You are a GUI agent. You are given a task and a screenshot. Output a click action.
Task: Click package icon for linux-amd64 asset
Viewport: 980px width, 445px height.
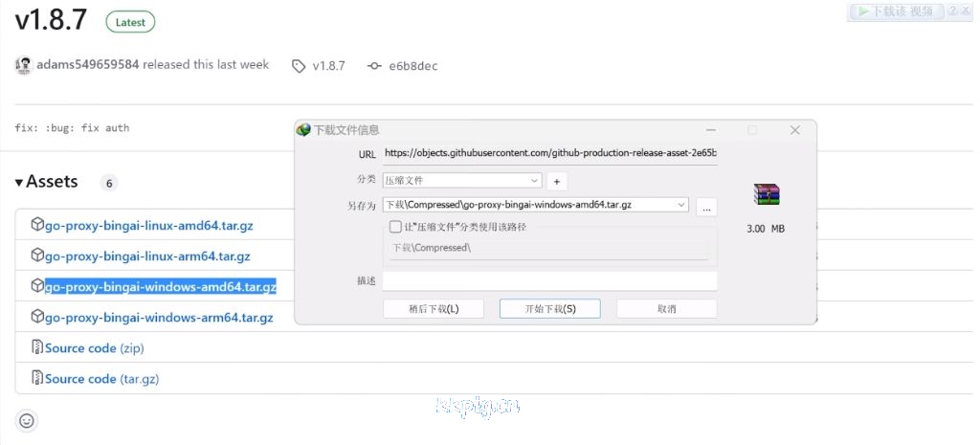pyautogui.click(x=37, y=225)
